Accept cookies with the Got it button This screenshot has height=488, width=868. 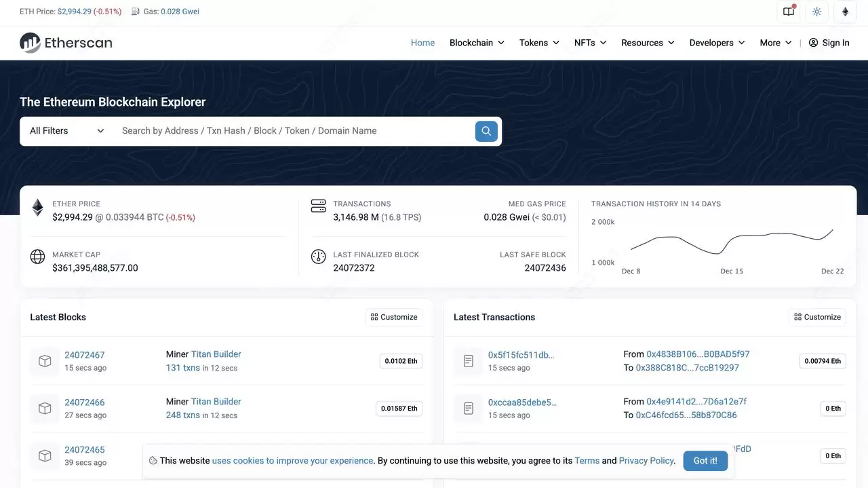(x=705, y=461)
